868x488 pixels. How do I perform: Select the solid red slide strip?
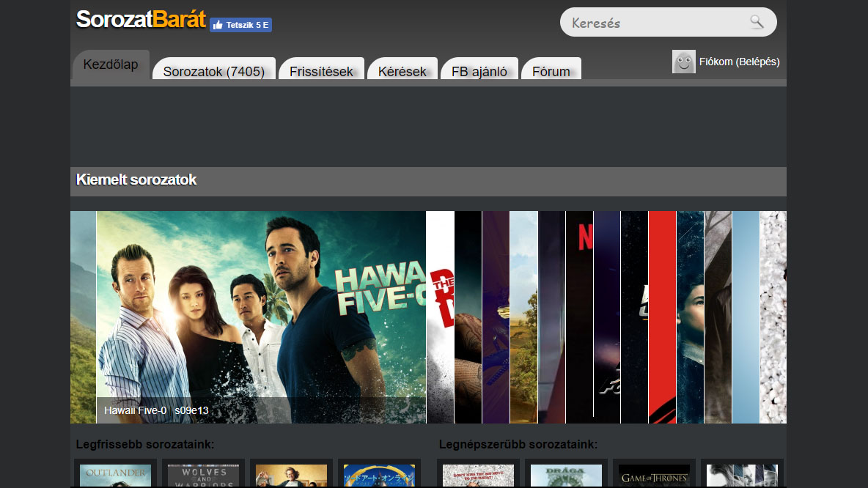pyautogui.click(x=662, y=317)
